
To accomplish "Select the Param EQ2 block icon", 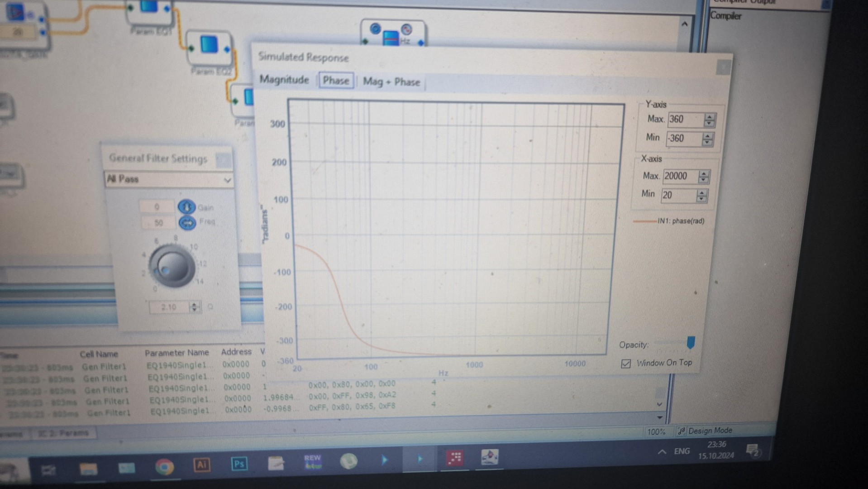I will pos(209,46).
